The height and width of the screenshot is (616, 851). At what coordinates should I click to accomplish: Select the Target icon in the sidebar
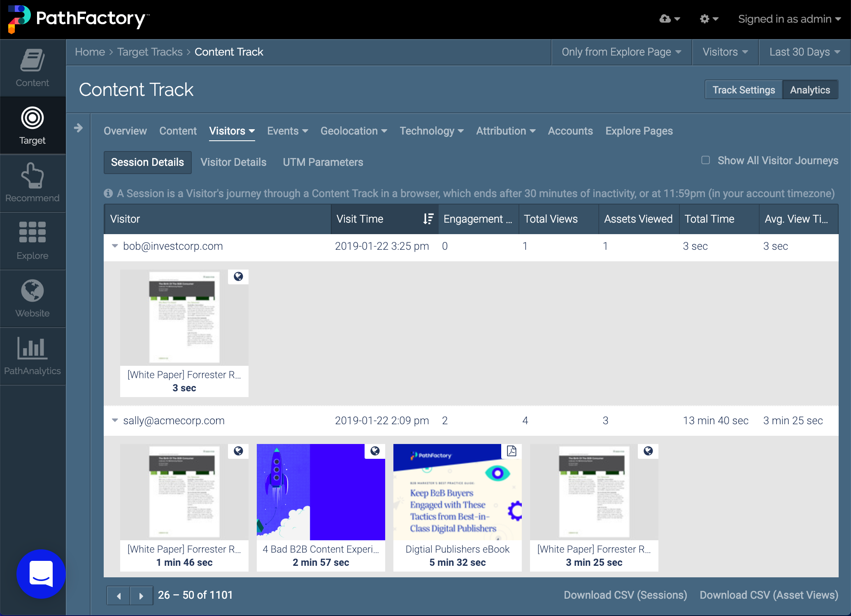(x=32, y=123)
